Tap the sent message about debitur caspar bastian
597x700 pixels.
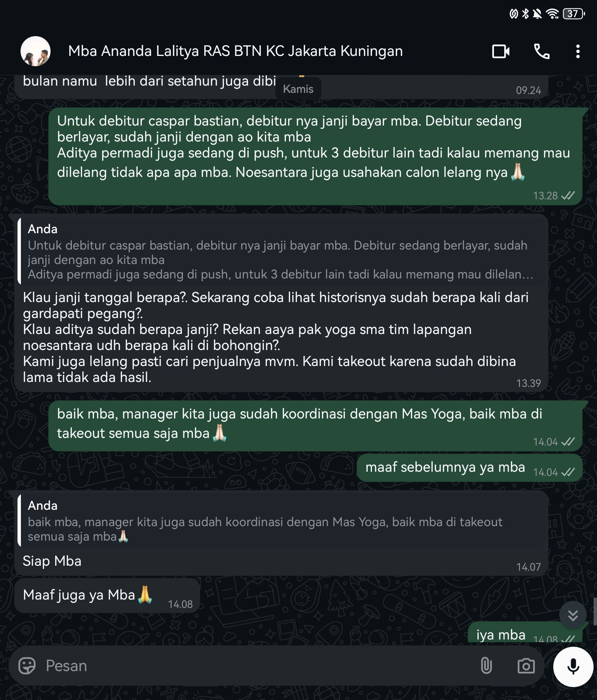(315, 156)
